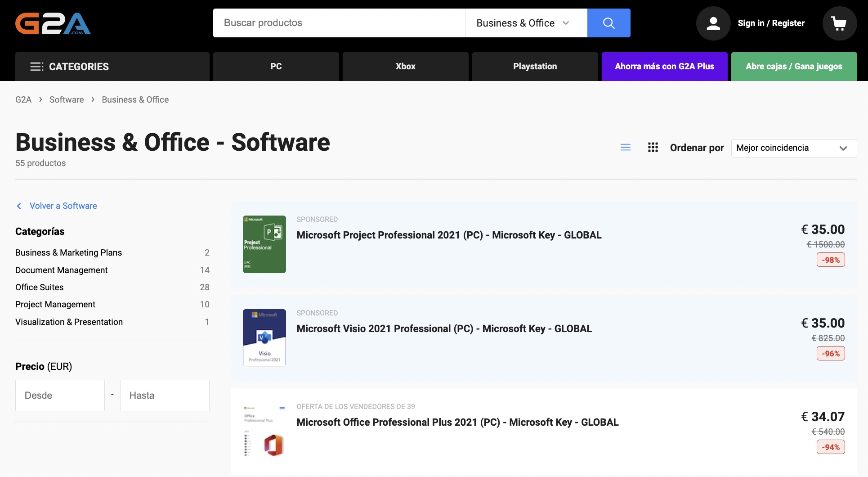
Task: Click the struck-through € 825.00 price
Action: click(828, 338)
